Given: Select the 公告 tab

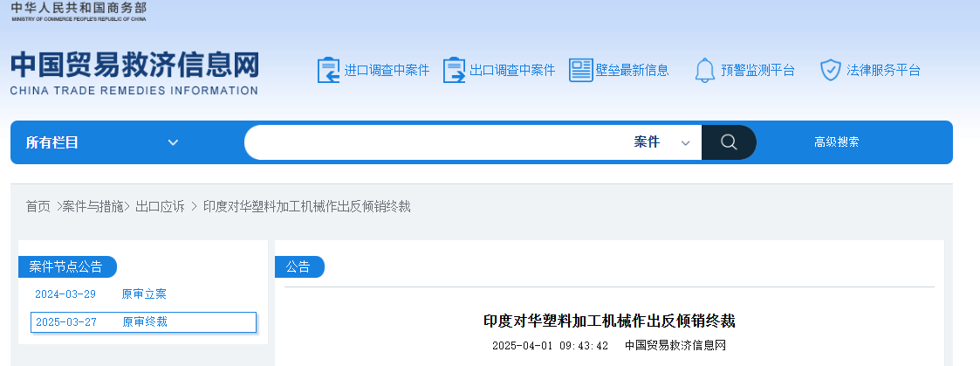Looking at the screenshot, I should [299, 266].
